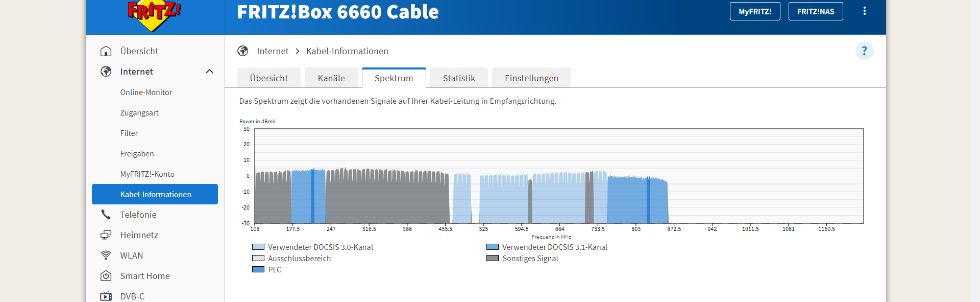Click the help question mark icon
The image size is (980, 302).
click(864, 51)
